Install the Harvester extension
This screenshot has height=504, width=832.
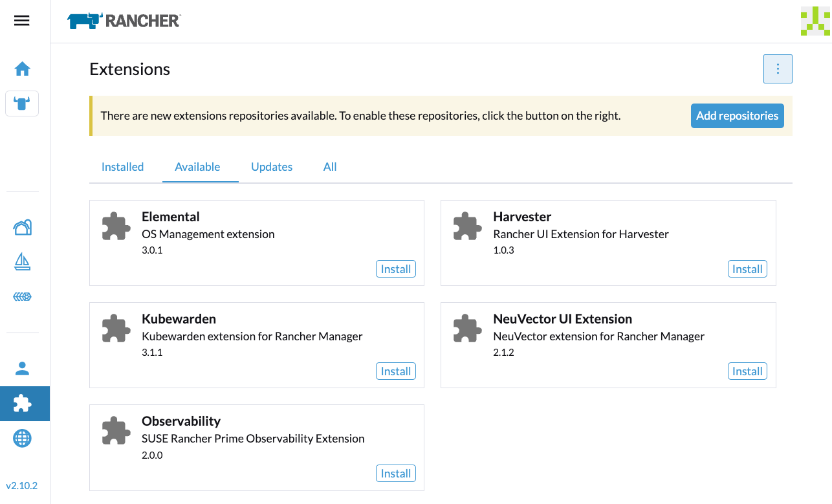coord(747,268)
